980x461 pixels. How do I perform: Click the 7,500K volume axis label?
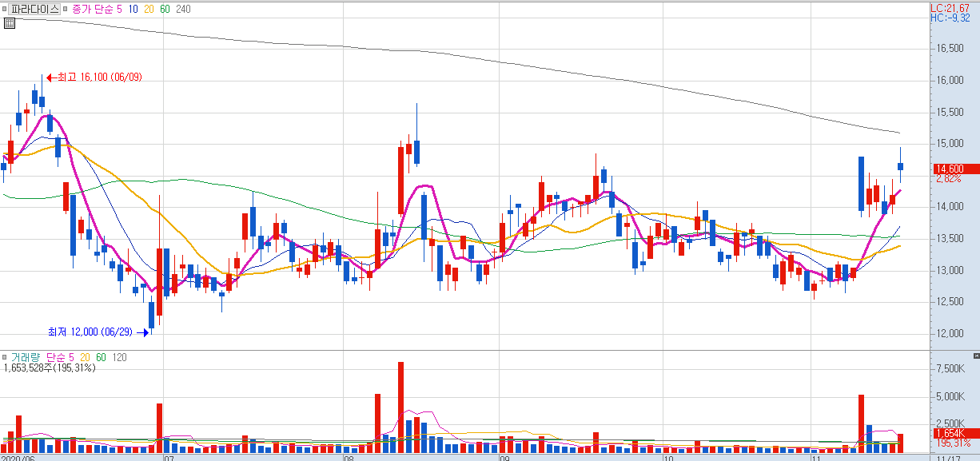click(x=949, y=369)
